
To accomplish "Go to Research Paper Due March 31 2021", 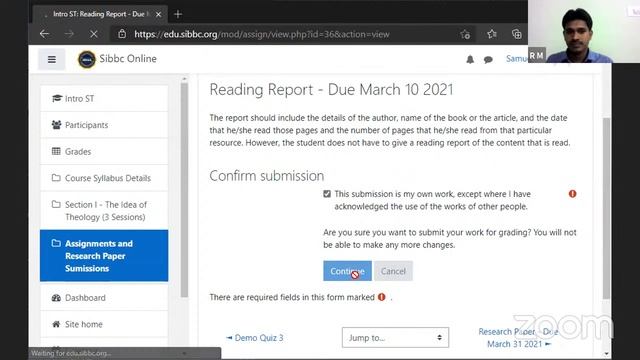I will pyautogui.click(x=518, y=338).
